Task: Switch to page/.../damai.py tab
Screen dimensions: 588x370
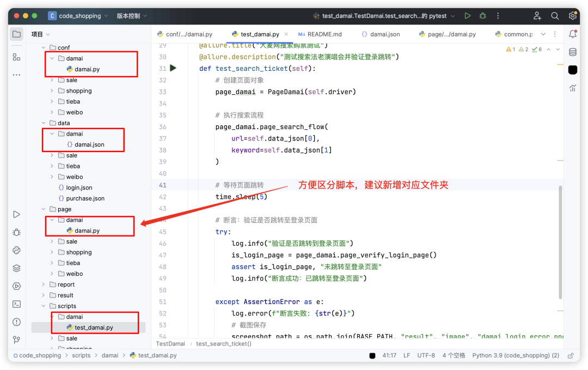Action: [x=448, y=34]
